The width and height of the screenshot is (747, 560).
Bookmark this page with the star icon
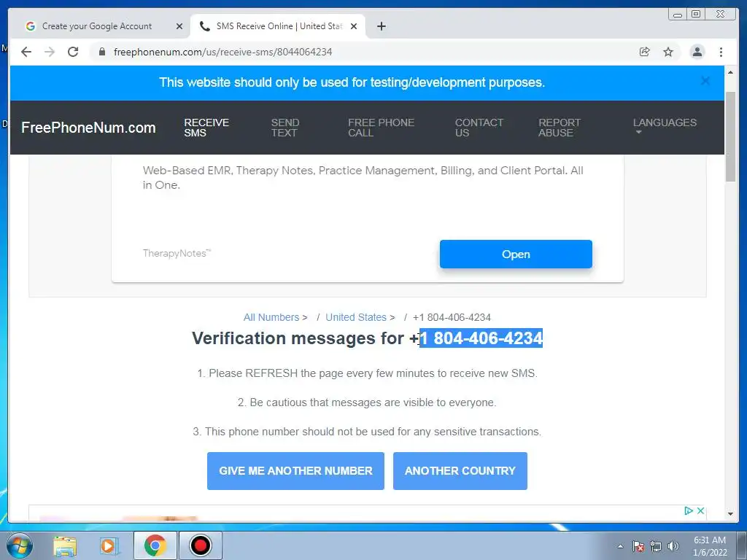[x=668, y=52]
